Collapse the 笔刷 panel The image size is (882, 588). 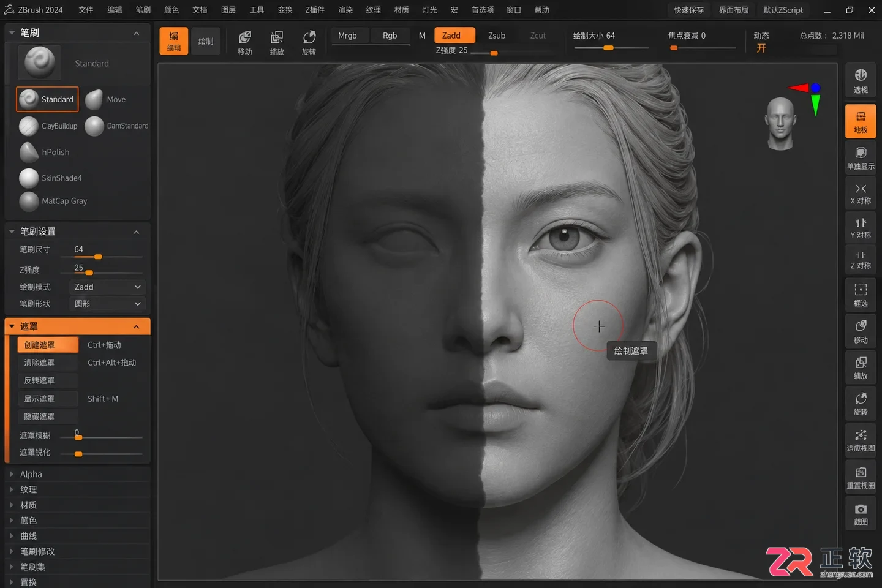click(137, 33)
